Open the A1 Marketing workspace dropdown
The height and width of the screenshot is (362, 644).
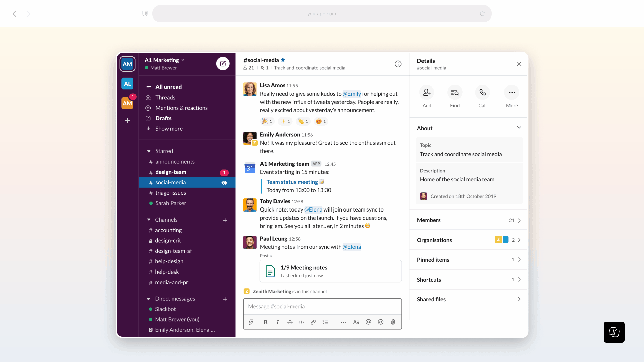165,60
